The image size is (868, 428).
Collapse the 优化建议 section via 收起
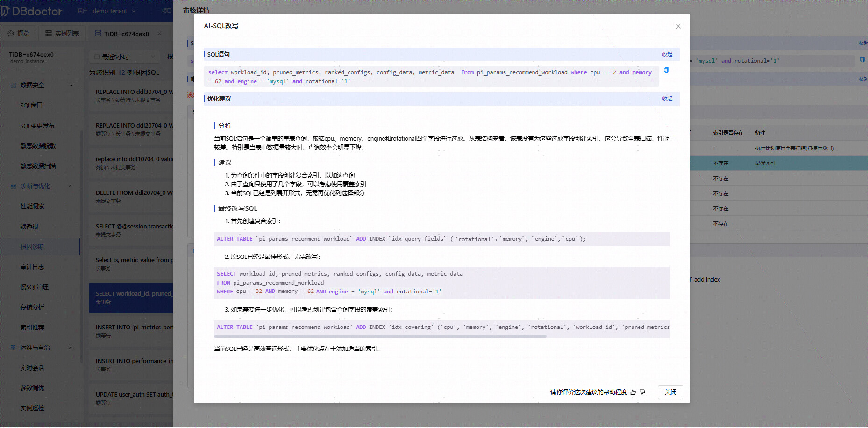point(667,99)
